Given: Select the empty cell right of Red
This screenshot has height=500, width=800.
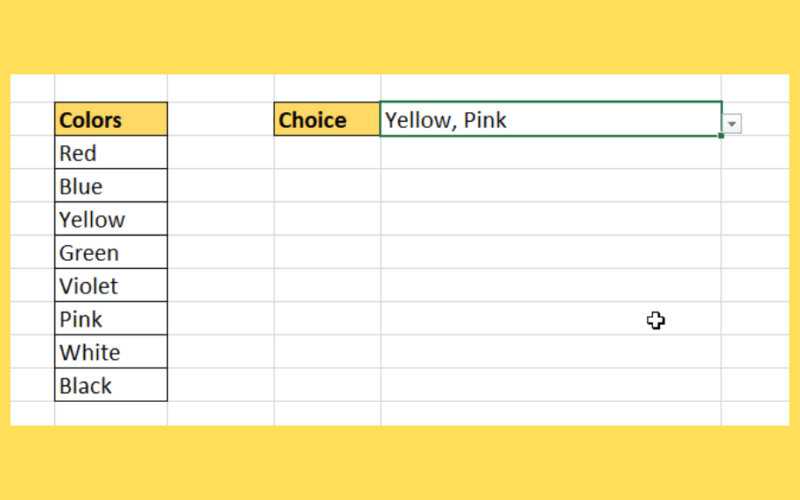Looking at the screenshot, I should click(220, 152).
